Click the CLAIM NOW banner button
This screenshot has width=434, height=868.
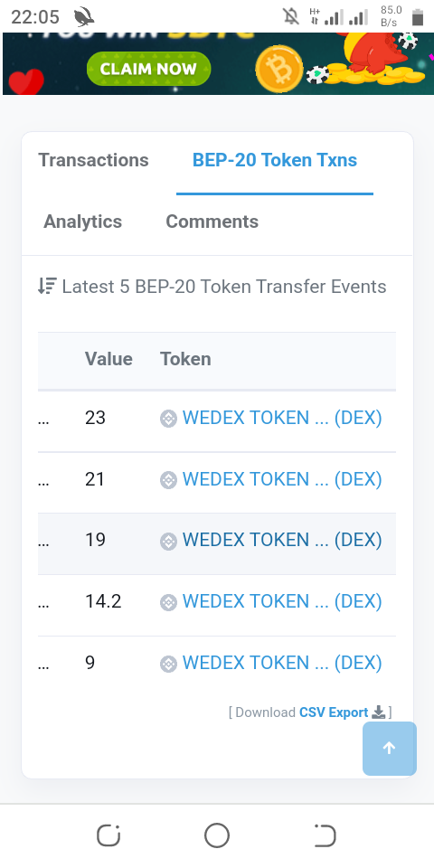pos(148,69)
